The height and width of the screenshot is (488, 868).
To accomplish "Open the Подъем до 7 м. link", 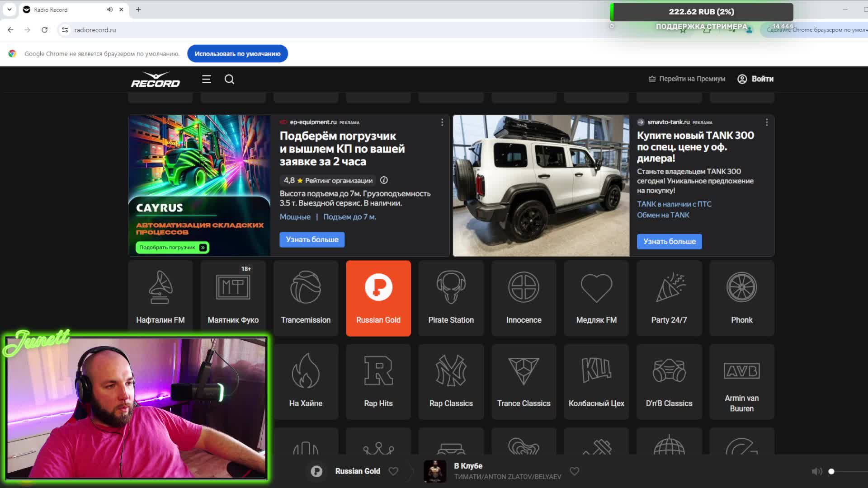I will click(x=349, y=217).
